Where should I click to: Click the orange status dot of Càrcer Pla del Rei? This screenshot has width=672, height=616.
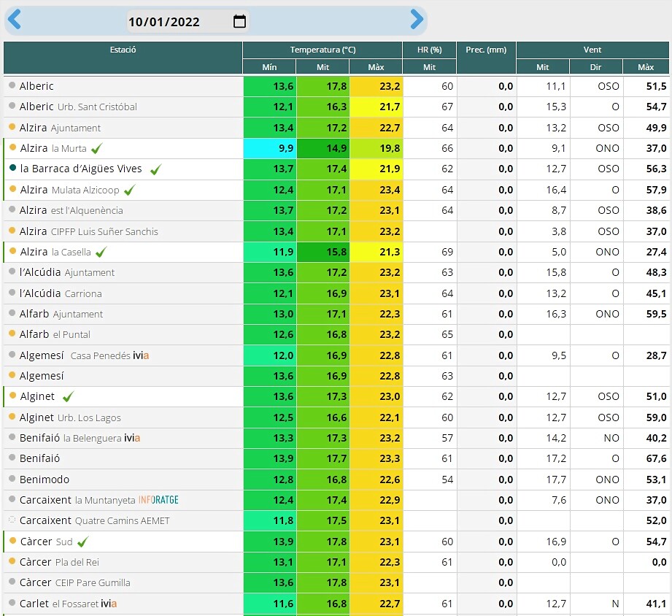[x=12, y=561]
